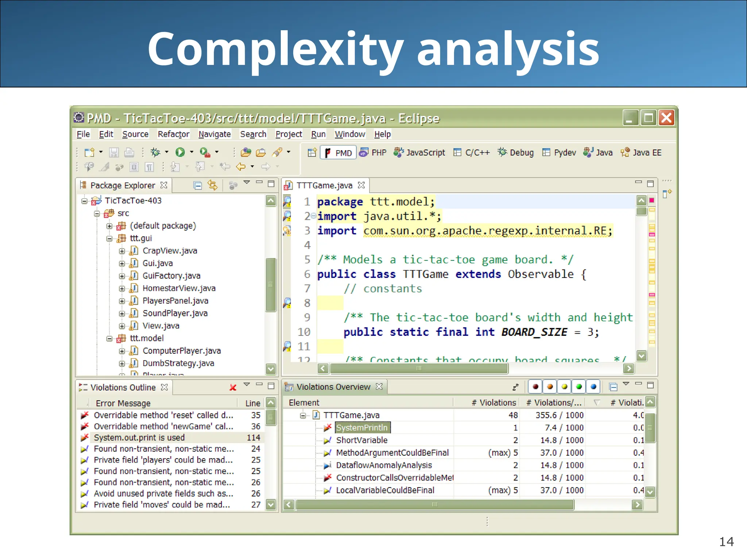Open the File menu
This screenshot has height=560, width=747.
point(83,134)
